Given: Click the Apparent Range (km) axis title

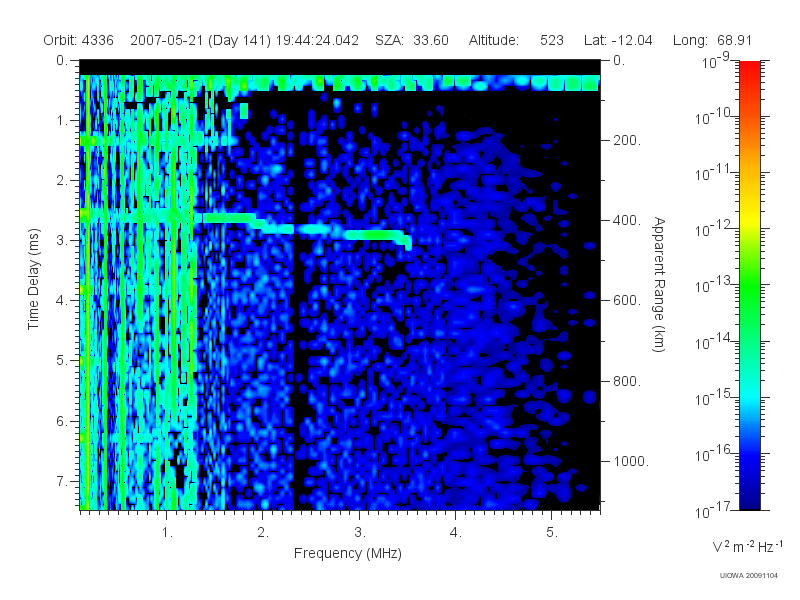Looking at the screenshot, I should click(659, 284).
